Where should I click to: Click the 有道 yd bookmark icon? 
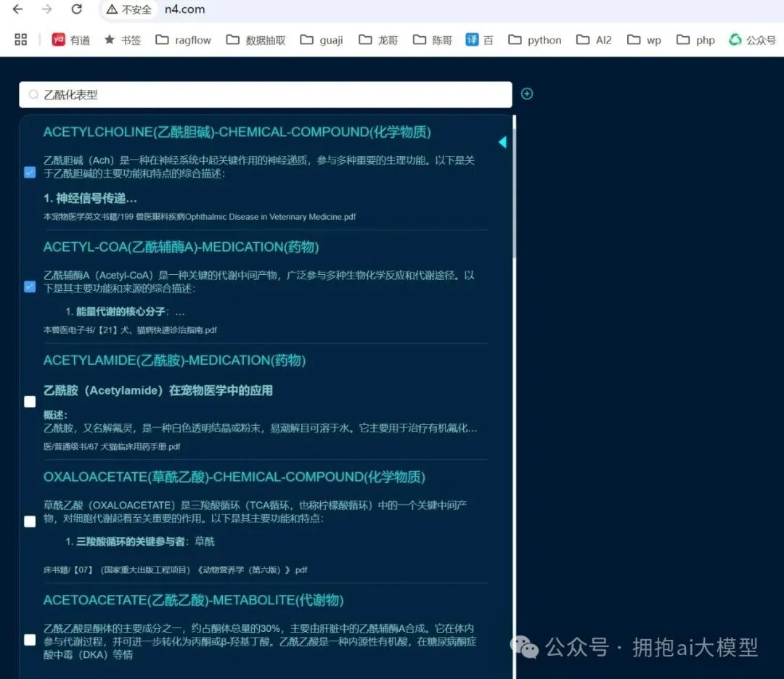click(58, 39)
